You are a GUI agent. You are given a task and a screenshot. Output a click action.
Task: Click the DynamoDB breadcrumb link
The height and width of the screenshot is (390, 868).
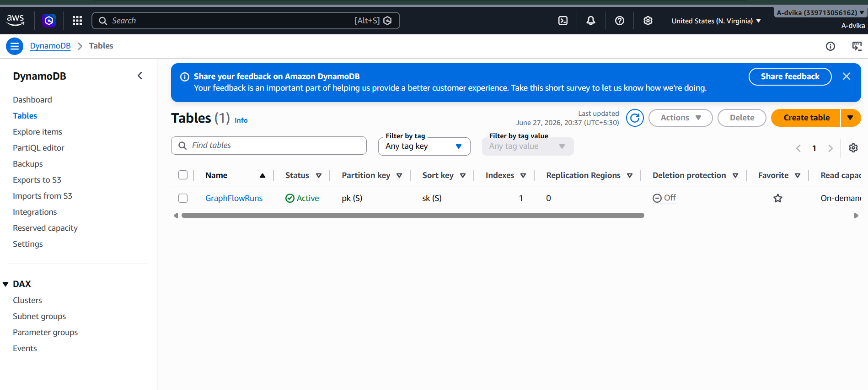(x=50, y=46)
